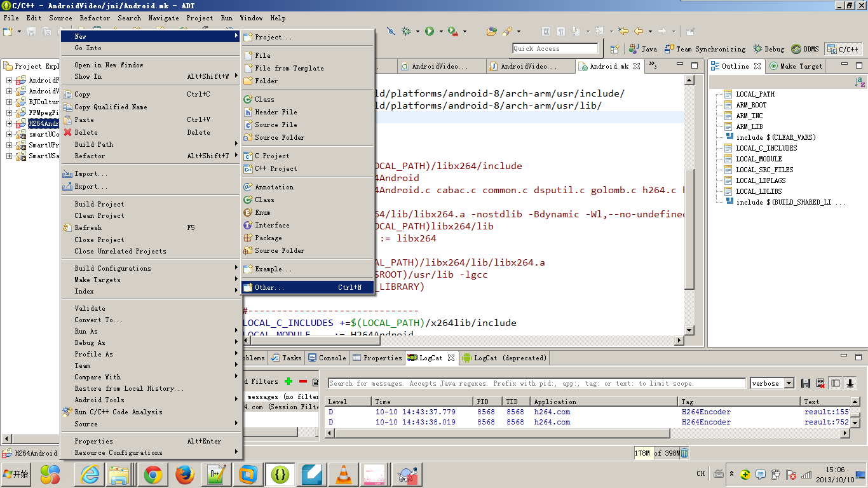Open Google Chrome in taskbar

pyautogui.click(x=153, y=474)
